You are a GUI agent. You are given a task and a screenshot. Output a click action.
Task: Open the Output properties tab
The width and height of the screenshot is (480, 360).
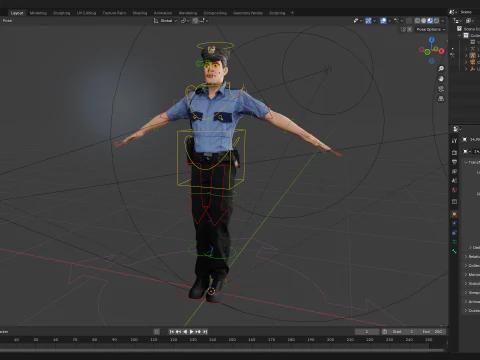click(x=454, y=162)
